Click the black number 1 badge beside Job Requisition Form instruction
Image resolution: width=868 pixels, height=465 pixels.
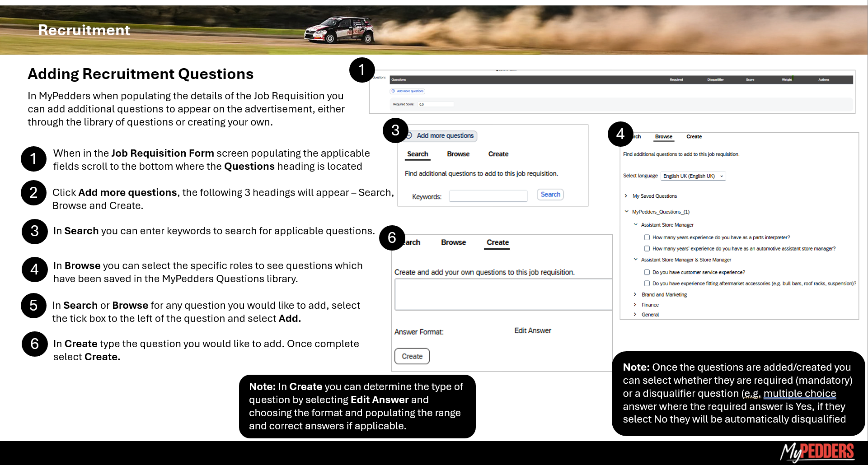pyautogui.click(x=33, y=159)
